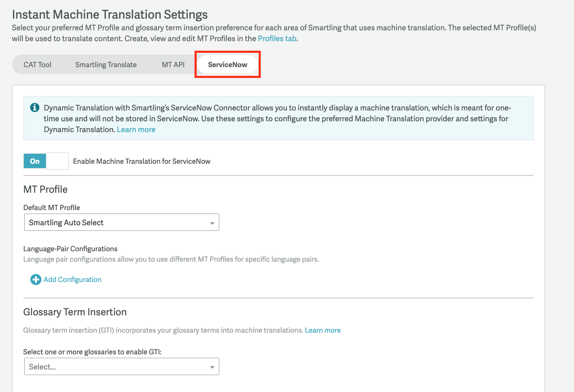Click the blue info icon in the banner
The height and width of the screenshot is (392, 574).
click(34, 107)
